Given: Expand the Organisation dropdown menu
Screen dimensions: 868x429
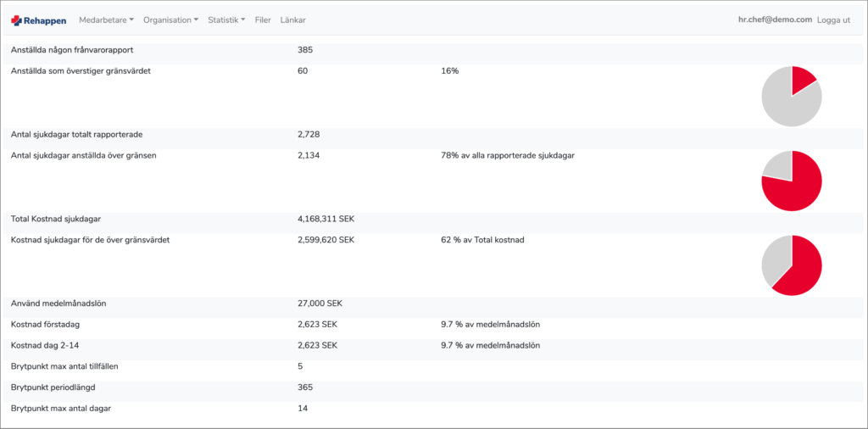Looking at the screenshot, I should (x=170, y=20).
